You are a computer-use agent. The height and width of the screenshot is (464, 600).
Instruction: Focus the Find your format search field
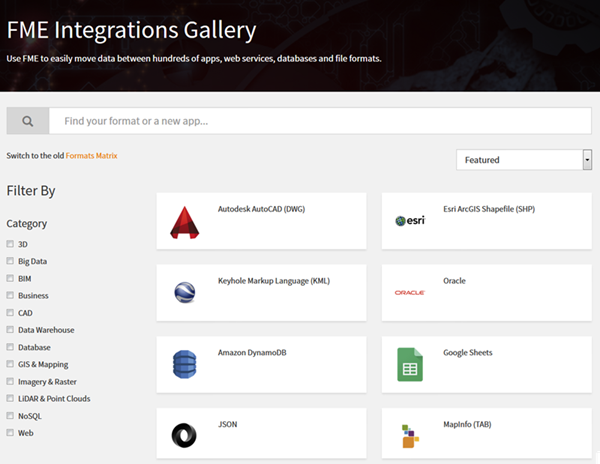(x=320, y=121)
